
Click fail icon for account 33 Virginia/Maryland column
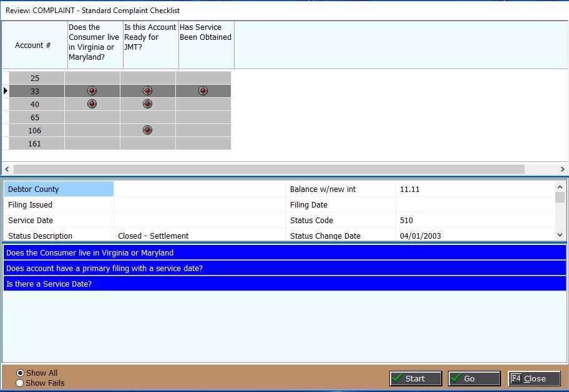click(92, 91)
